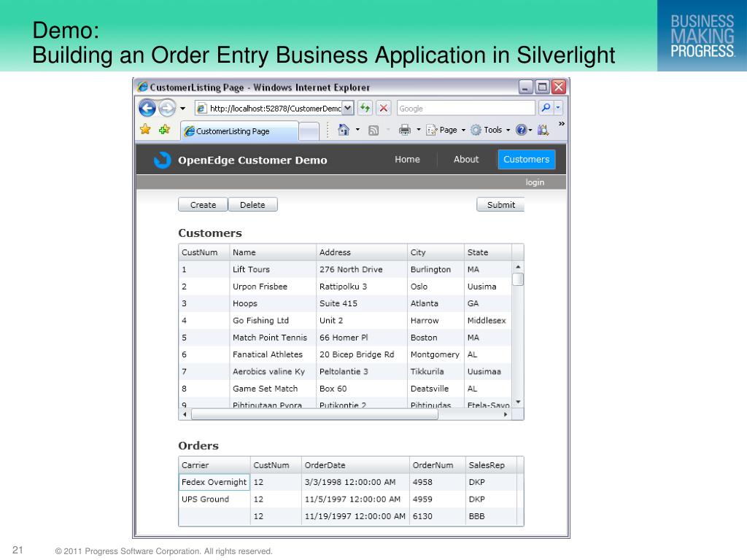Click the Research toolbar icon
Image resolution: width=747 pixels, height=560 pixels.
pos(543,130)
